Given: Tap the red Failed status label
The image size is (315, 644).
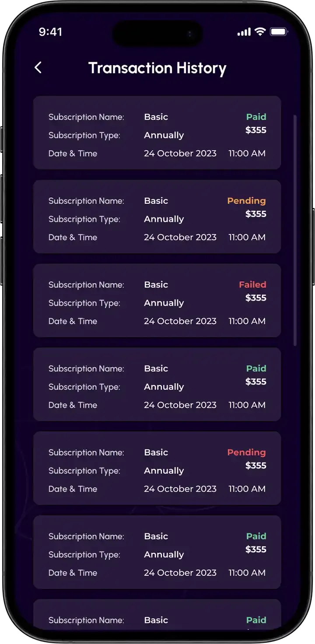Looking at the screenshot, I should coord(252,284).
